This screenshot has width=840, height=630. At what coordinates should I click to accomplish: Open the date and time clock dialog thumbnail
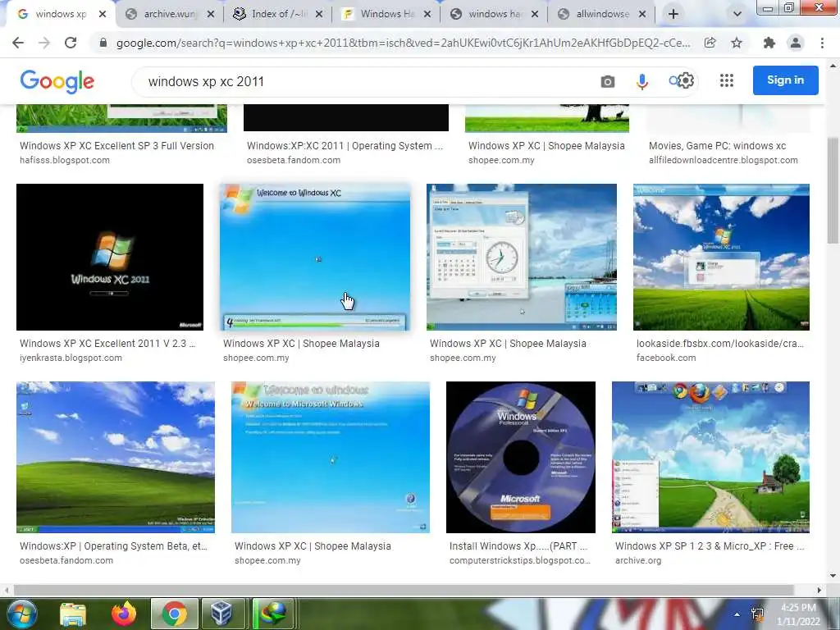pyautogui.click(x=521, y=257)
